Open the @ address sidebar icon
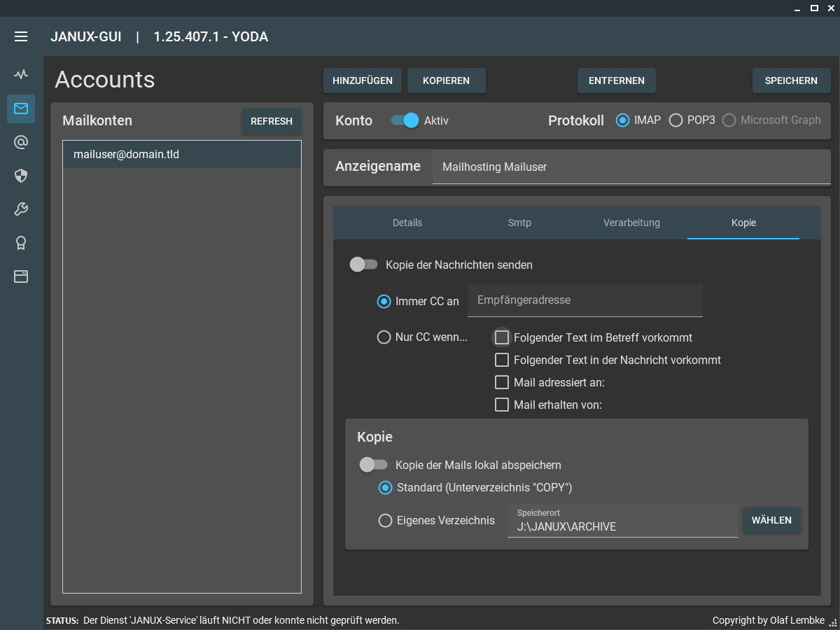The width and height of the screenshot is (840, 630). 21,142
